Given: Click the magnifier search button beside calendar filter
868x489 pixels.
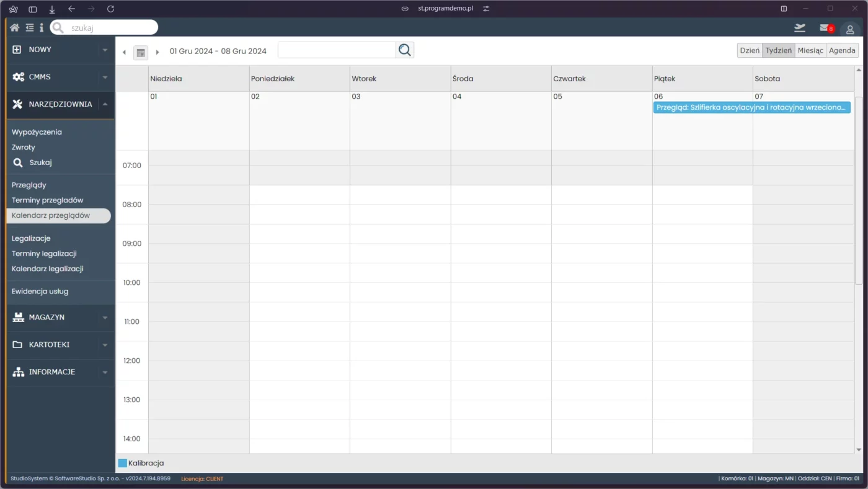Looking at the screenshot, I should [x=405, y=50].
